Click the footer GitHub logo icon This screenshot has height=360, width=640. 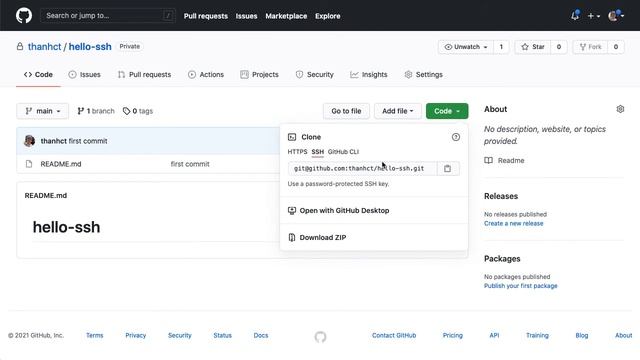(x=320, y=337)
